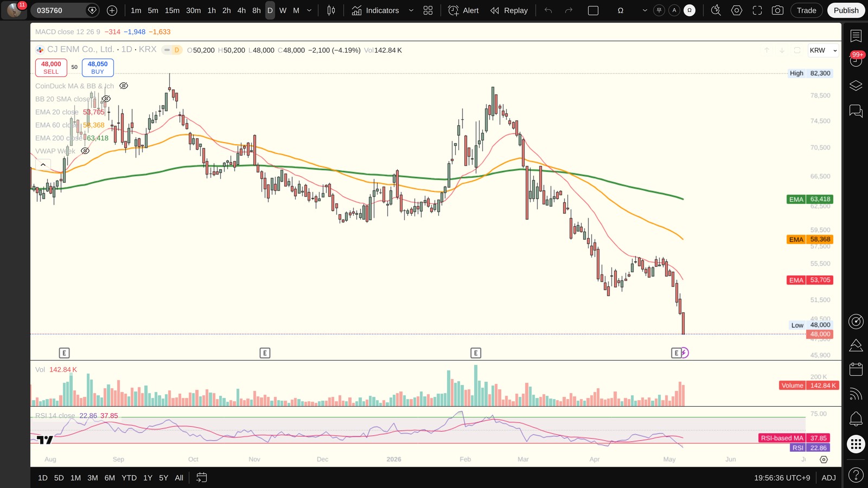This screenshot has height=488, width=868.
Task: Open time zone 19:56:36 UTC+9
Action: (x=782, y=478)
